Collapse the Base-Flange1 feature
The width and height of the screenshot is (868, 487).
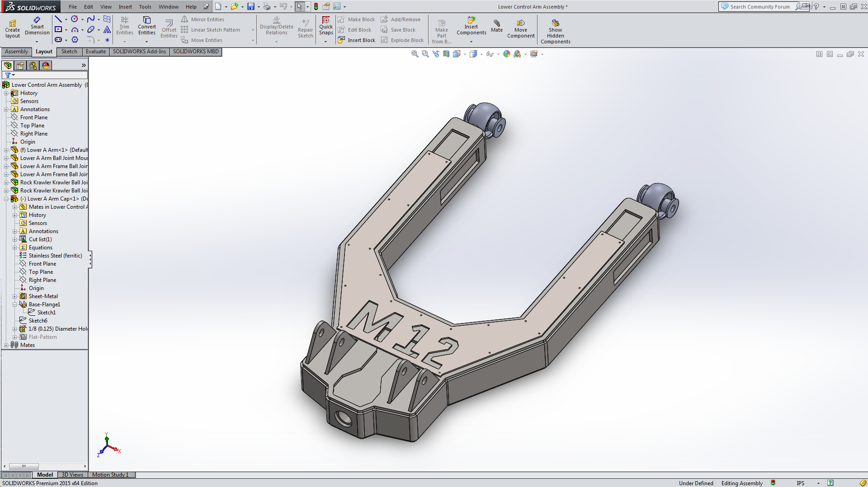click(15, 304)
